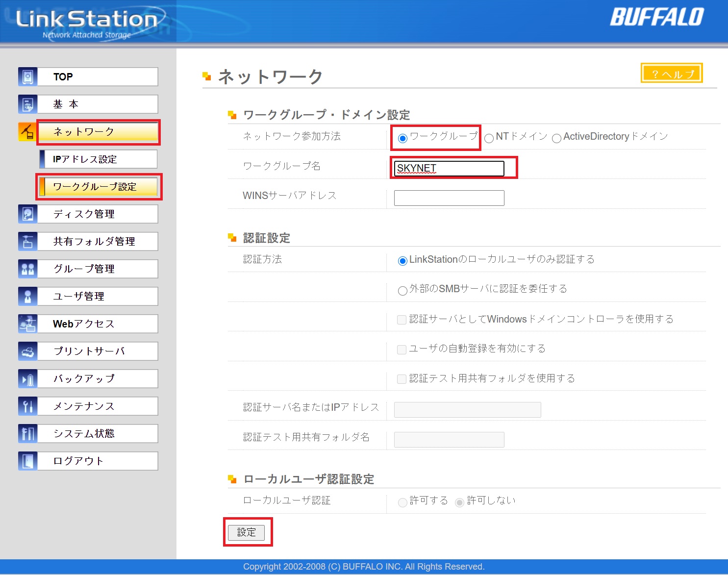Viewport: 728px width, 575px height.
Task: Click the バックアップ icon
Action: [27, 378]
